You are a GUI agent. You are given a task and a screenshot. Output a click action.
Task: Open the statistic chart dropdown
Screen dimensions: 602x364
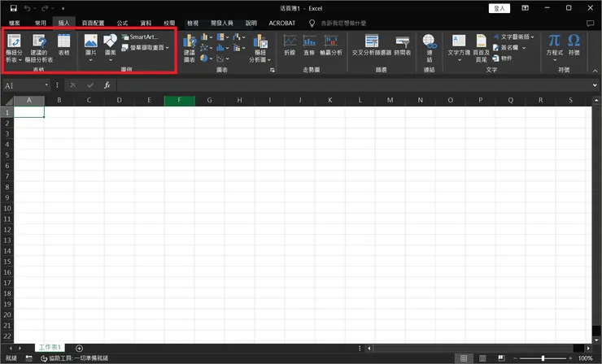tap(223, 48)
